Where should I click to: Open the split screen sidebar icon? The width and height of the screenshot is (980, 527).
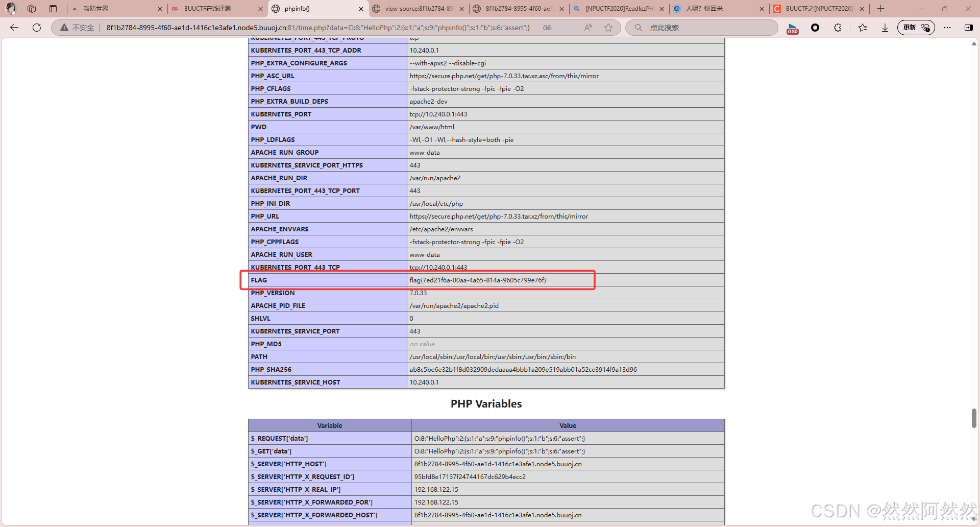point(969,27)
